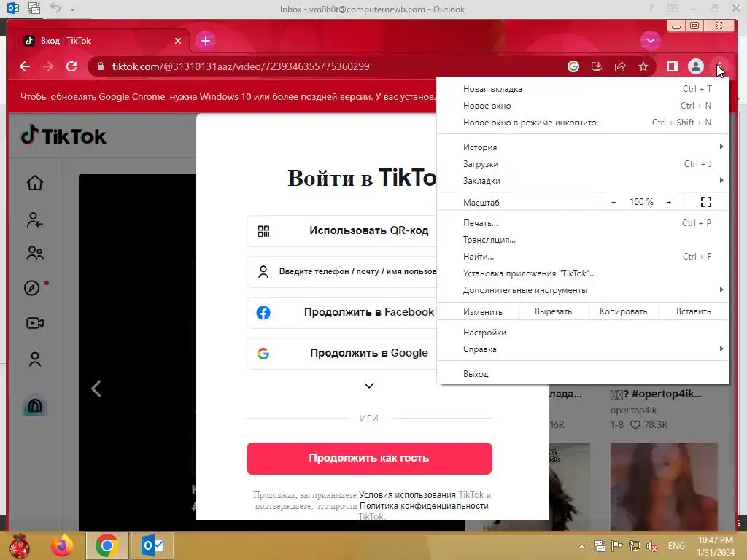Select Загрузки menu item
The height and width of the screenshot is (560, 747).
tap(583, 164)
